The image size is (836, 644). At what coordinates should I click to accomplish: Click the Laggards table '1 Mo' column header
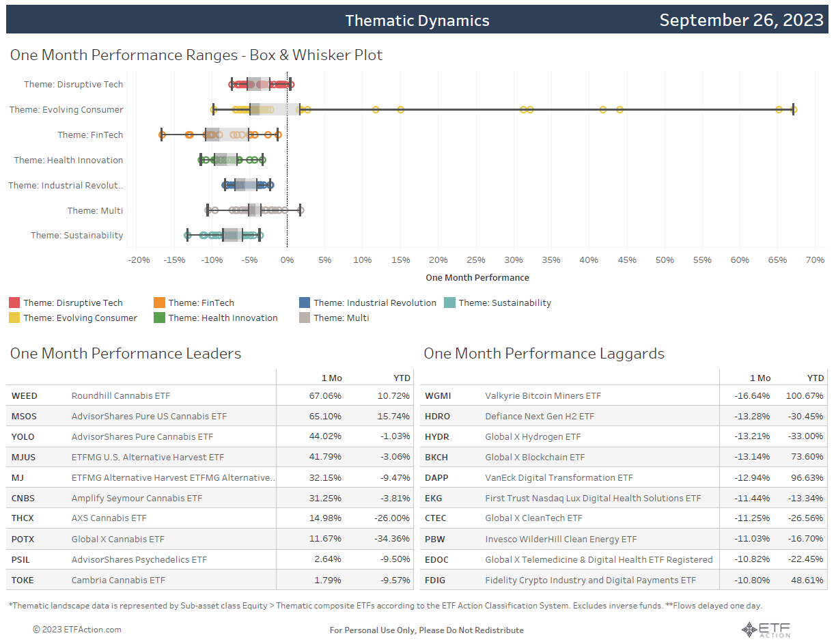click(x=760, y=378)
